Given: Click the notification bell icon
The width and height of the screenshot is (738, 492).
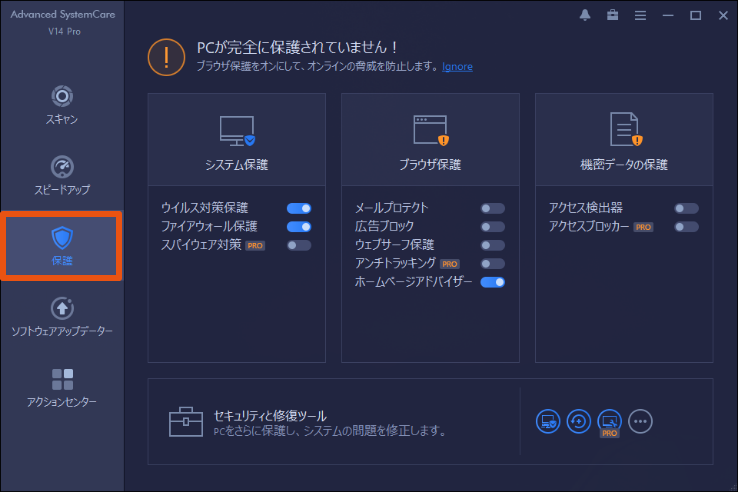Looking at the screenshot, I should tap(585, 15).
